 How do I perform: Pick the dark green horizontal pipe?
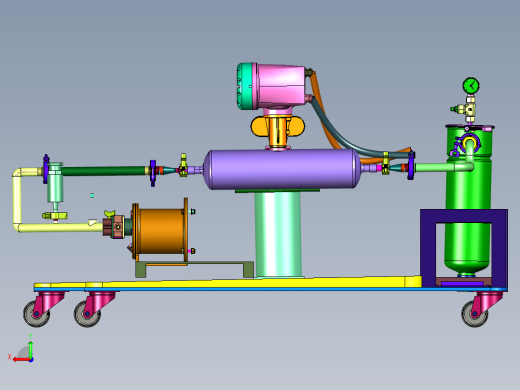(x=104, y=171)
